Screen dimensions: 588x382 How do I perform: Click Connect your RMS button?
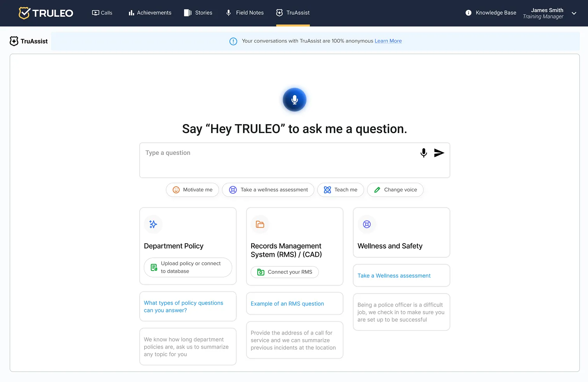[x=285, y=272]
